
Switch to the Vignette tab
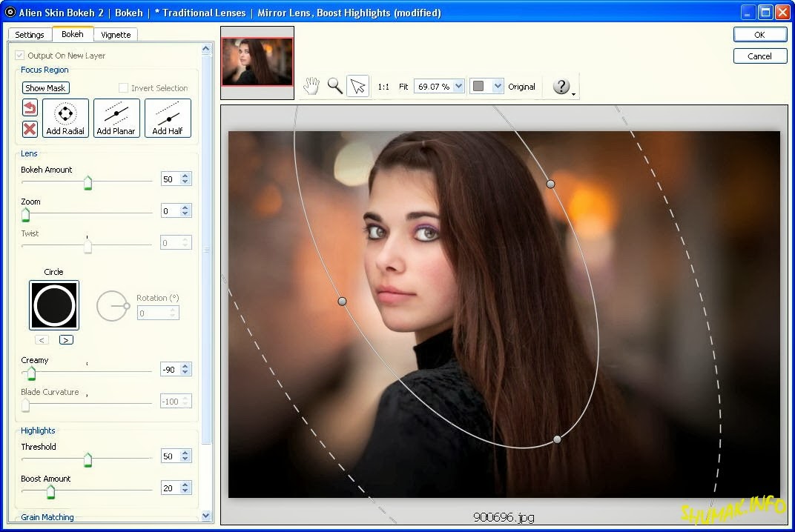point(116,34)
